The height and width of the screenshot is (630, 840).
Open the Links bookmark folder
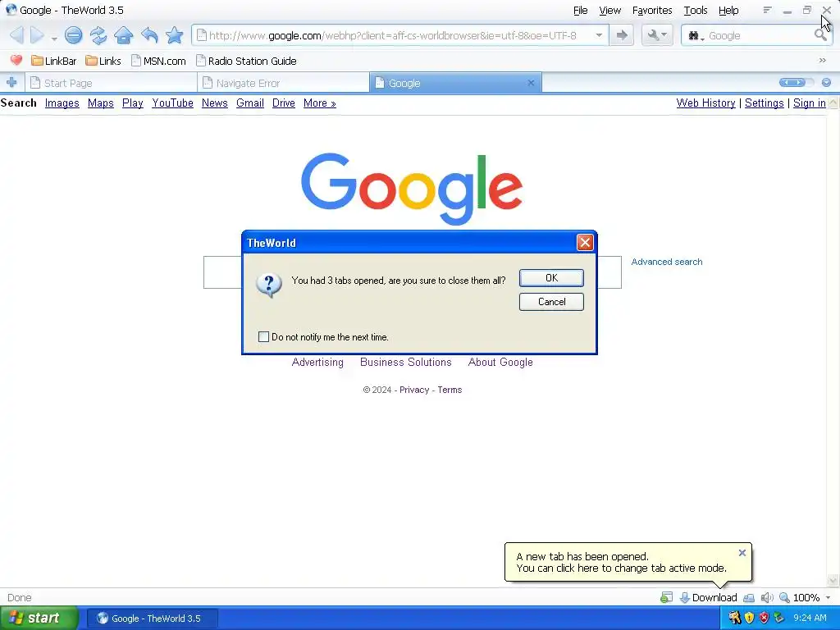(x=103, y=61)
